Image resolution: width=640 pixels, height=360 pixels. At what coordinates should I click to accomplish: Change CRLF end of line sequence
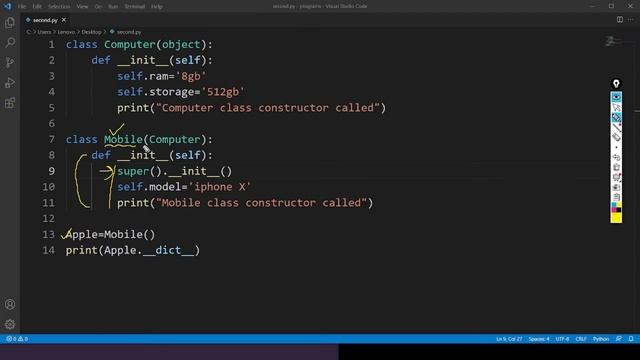(x=581, y=339)
